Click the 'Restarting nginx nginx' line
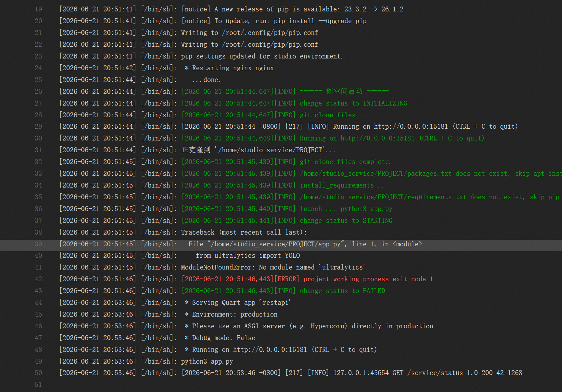 [x=167, y=68]
